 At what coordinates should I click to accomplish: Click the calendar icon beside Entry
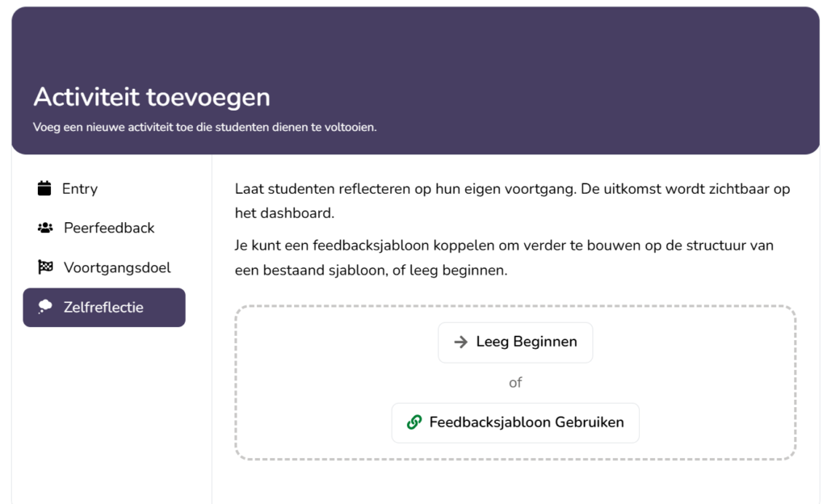pyautogui.click(x=44, y=188)
